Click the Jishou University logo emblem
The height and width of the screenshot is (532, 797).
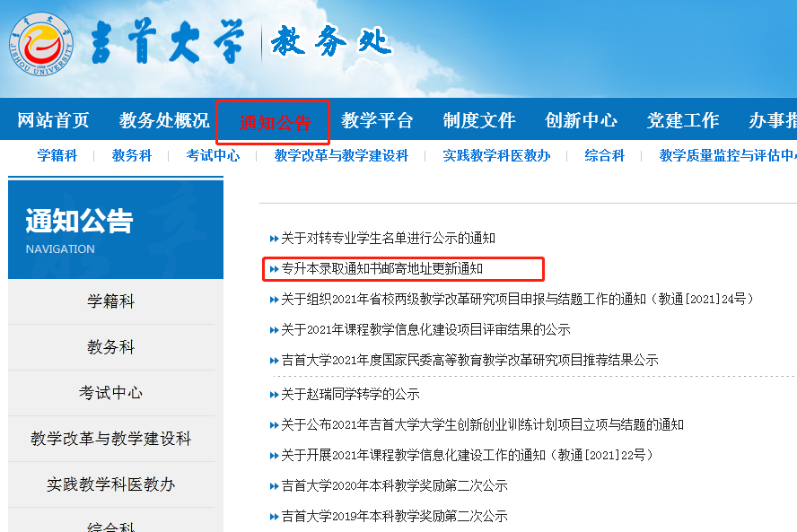(41, 44)
